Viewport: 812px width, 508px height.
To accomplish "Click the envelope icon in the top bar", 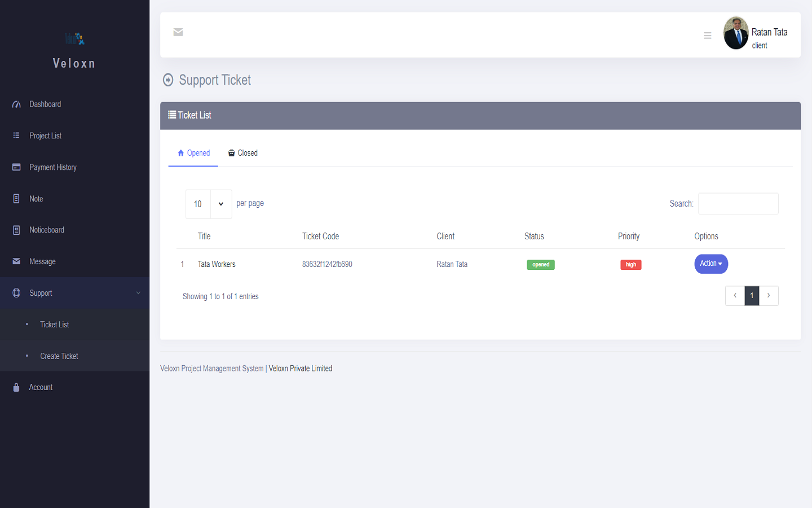I will (178, 32).
